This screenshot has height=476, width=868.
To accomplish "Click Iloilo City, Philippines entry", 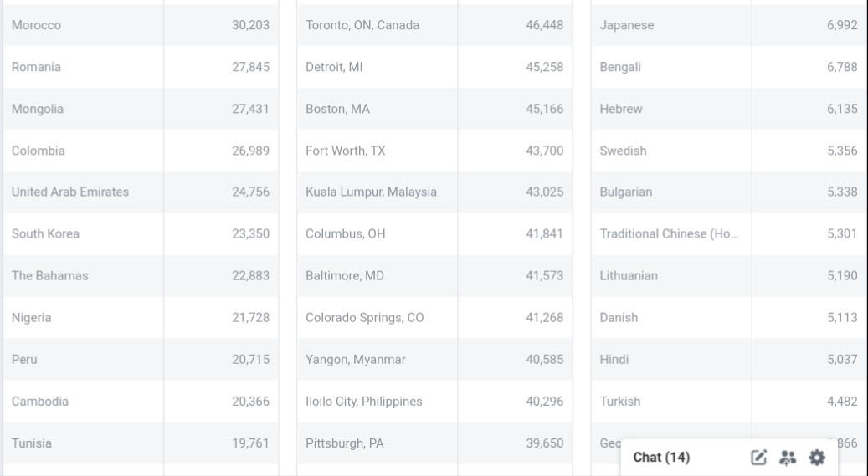I will pyautogui.click(x=363, y=401).
